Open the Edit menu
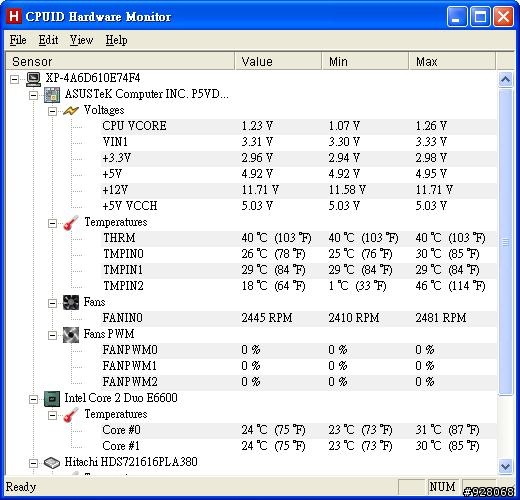This screenshot has width=520, height=500. pos(48,40)
